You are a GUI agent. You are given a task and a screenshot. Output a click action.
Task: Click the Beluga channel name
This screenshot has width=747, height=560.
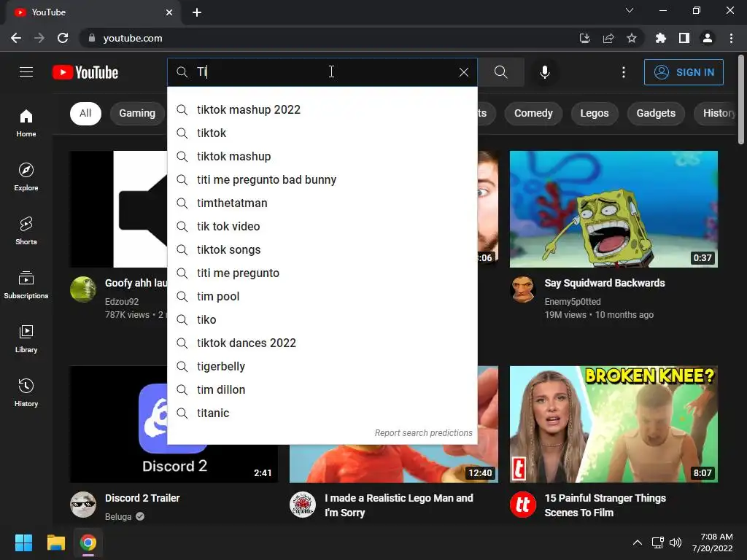[118, 517]
